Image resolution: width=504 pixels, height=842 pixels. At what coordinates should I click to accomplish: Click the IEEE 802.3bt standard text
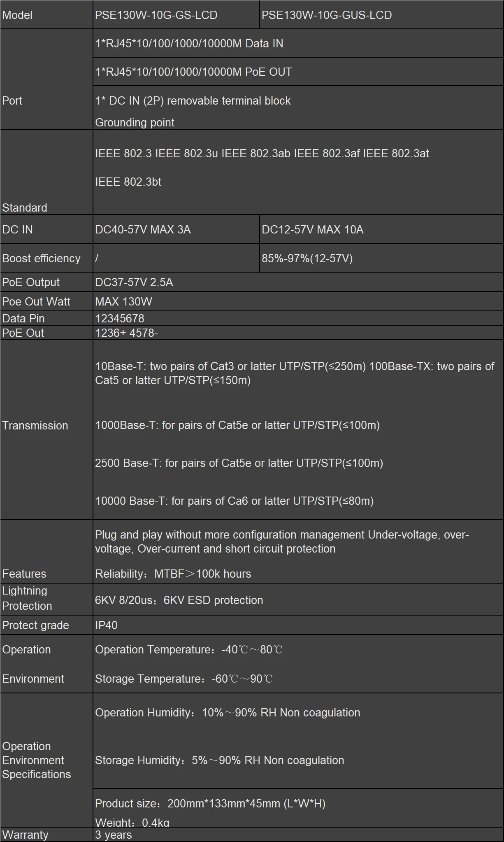128,182
